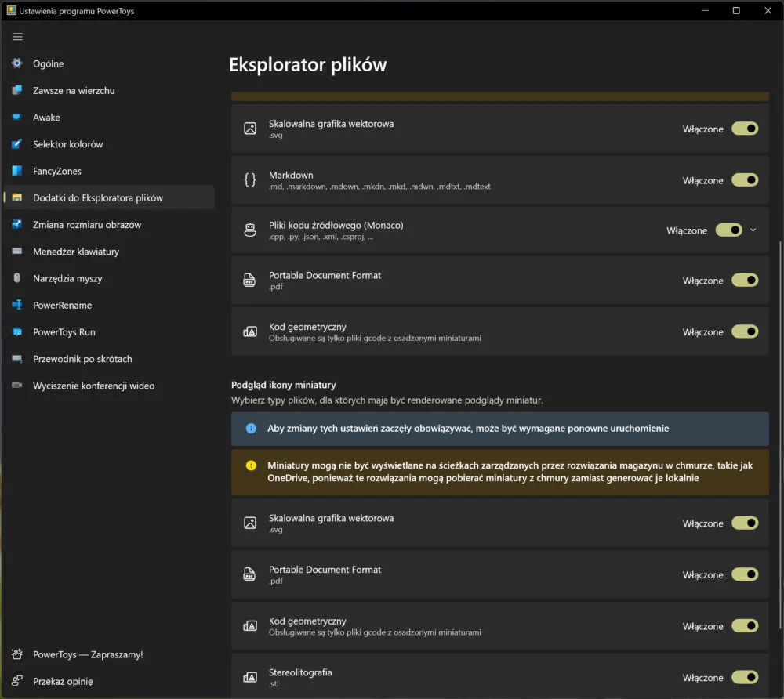Navigate to PowerToys Run
Image resolution: width=784 pixels, height=699 pixels.
[x=109, y=332]
